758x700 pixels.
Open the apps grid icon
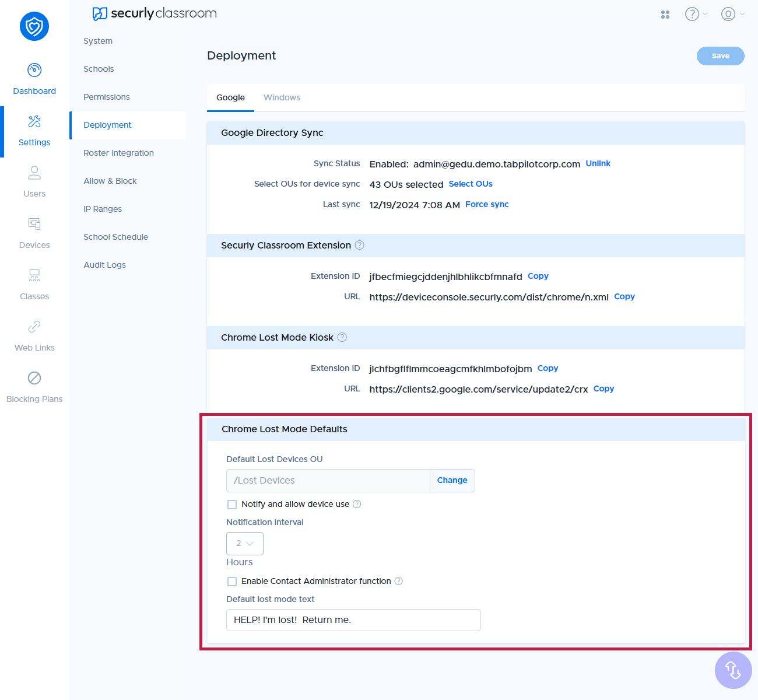665,15
